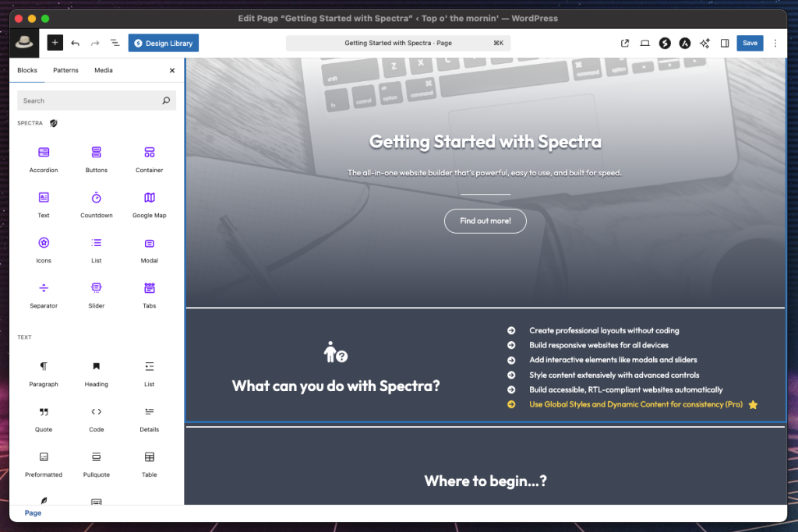
Task: Add the Slider block
Action: pos(97,294)
